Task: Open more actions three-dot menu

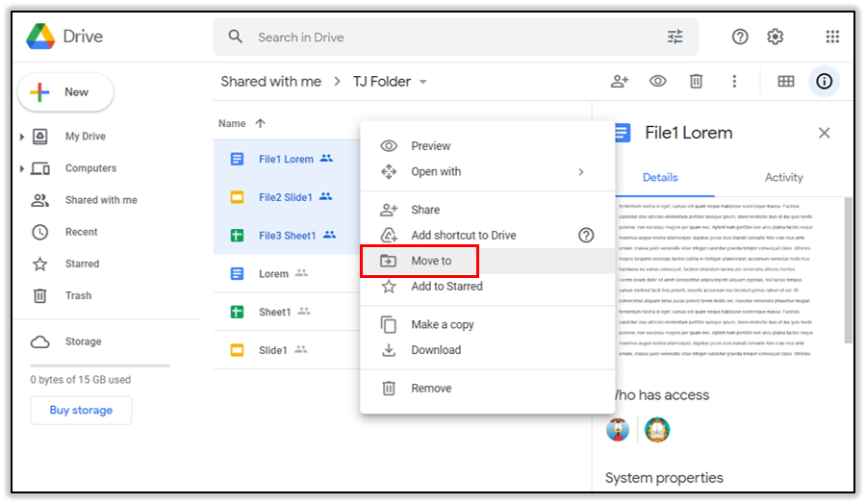Action: tap(734, 82)
